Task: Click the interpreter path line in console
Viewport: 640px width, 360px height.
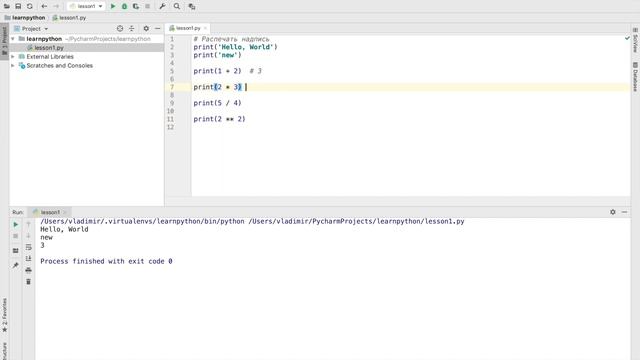Action: pos(252,221)
